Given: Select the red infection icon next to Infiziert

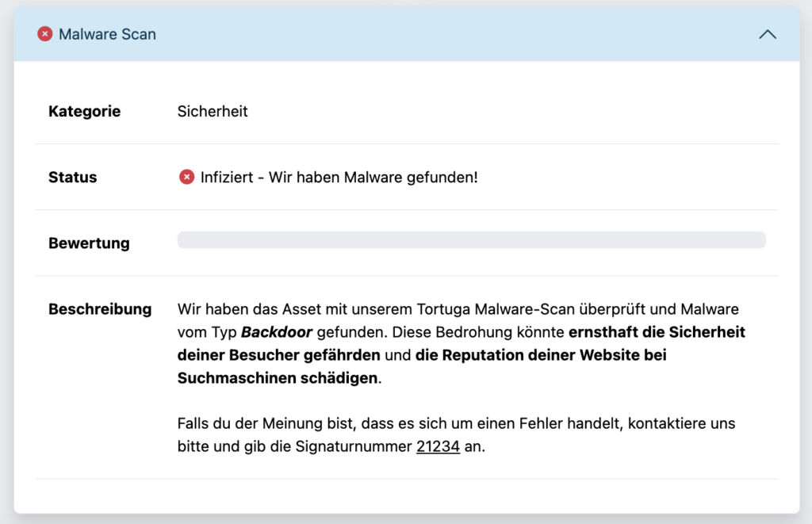Looking at the screenshot, I should 186,177.
